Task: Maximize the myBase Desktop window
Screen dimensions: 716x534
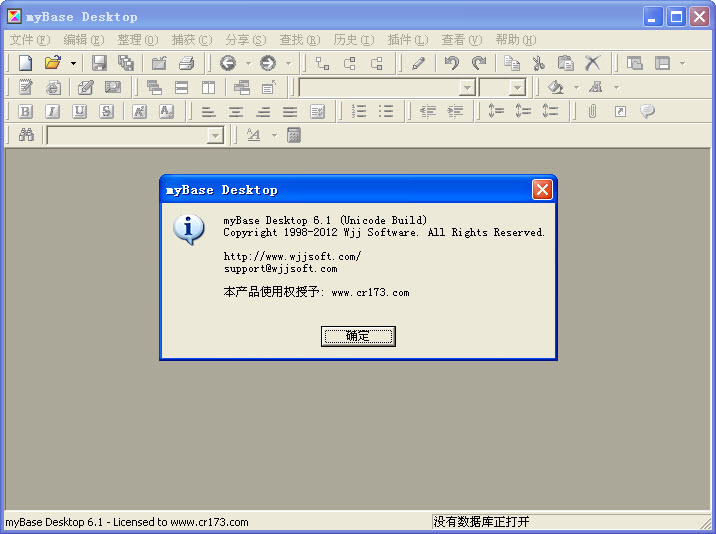Action: pos(676,17)
